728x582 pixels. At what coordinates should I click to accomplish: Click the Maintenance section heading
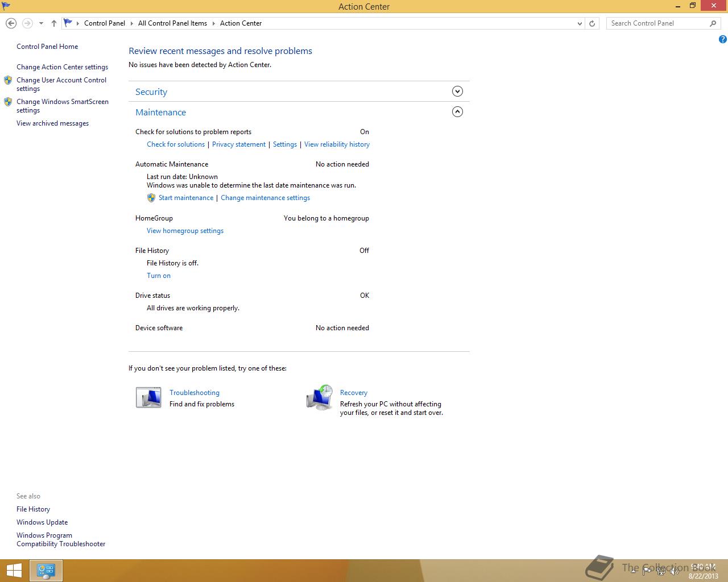click(160, 113)
